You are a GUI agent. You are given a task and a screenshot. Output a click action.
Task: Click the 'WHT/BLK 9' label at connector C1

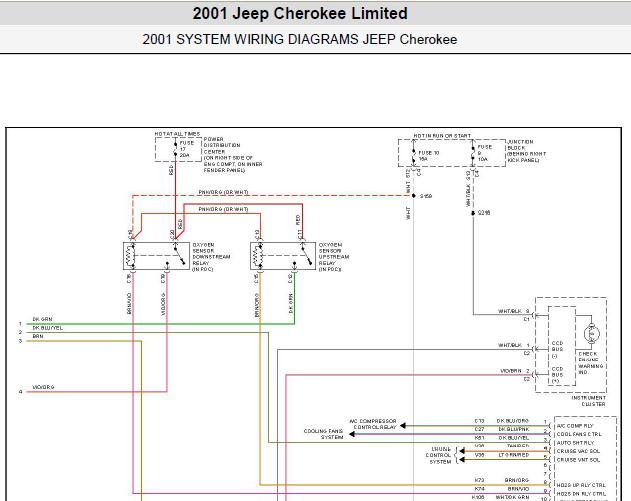coord(513,311)
